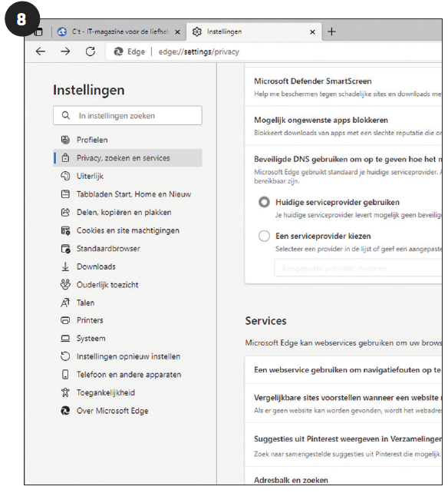Click 'Vergelijkbare sites voorstellen' setting
This screenshot has height=493, width=448.
[344, 404]
